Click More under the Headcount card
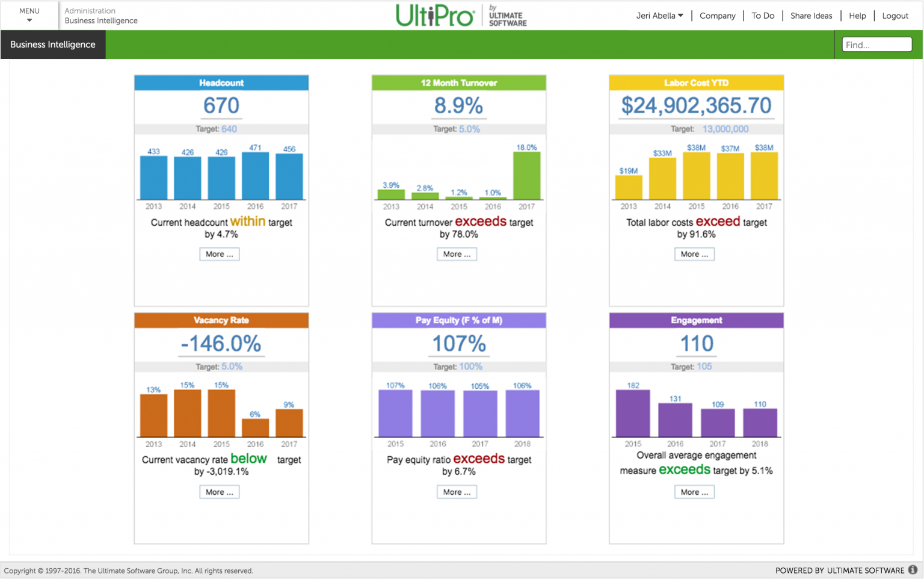 (219, 254)
